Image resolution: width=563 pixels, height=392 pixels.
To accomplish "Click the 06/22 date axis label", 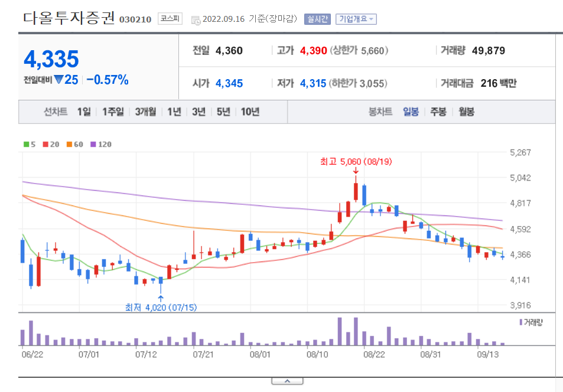I will click(32, 355).
